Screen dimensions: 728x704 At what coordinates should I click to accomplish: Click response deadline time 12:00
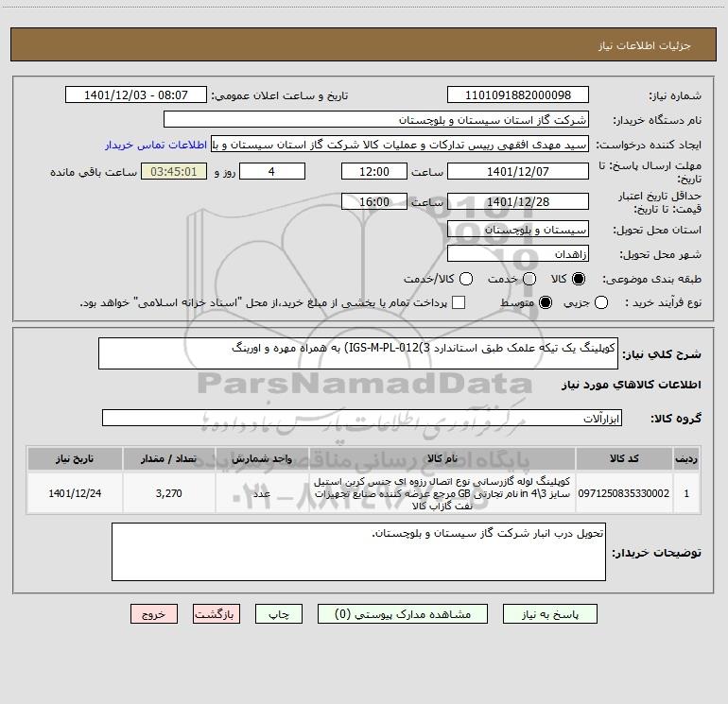tap(374, 171)
